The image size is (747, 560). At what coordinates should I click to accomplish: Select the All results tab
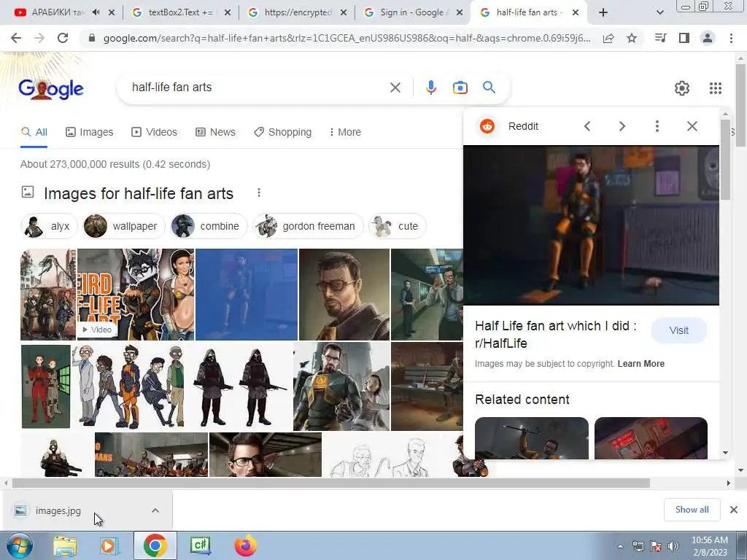[x=34, y=132]
